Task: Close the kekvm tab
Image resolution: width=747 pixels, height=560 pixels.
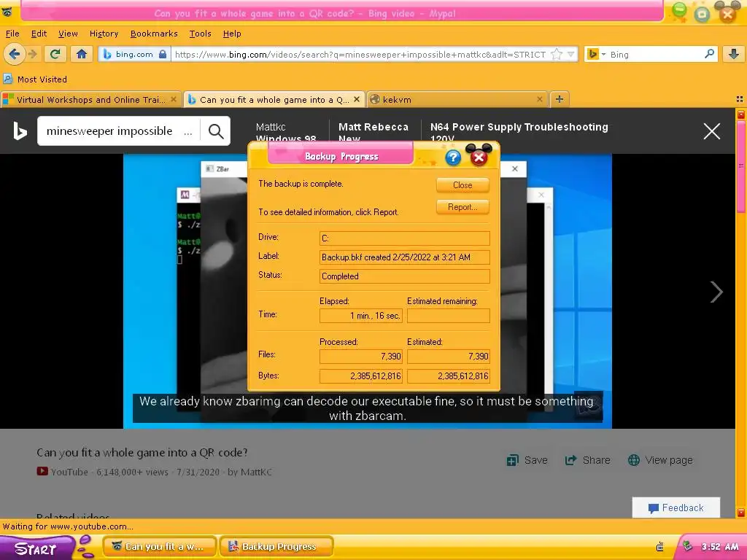Action: [x=539, y=99]
